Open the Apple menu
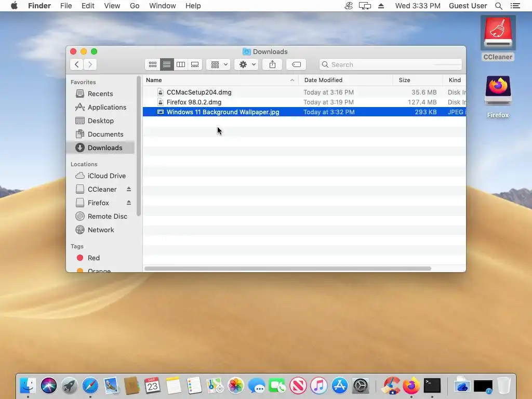The width and height of the screenshot is (532, 399). pos(14,6)
